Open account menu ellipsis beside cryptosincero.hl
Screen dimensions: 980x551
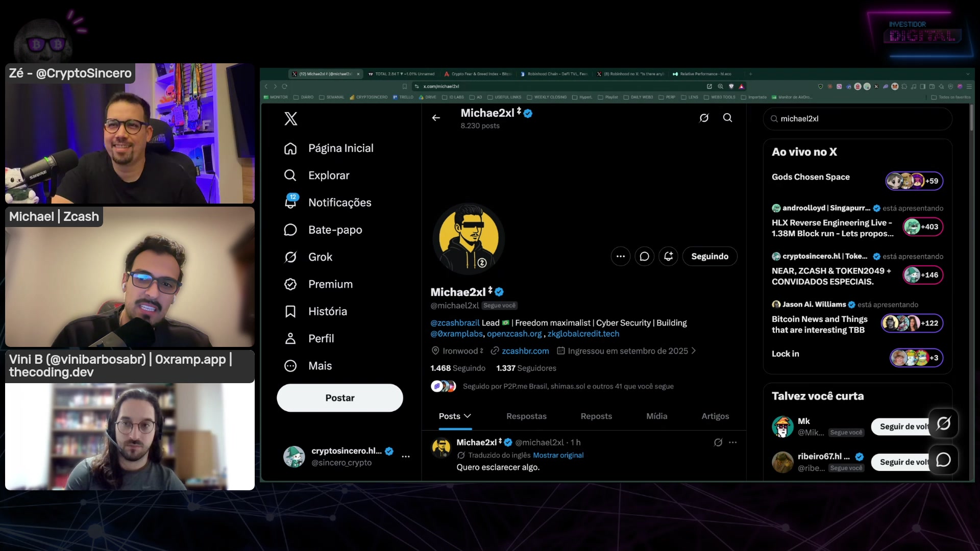click(x=406, y=457)
